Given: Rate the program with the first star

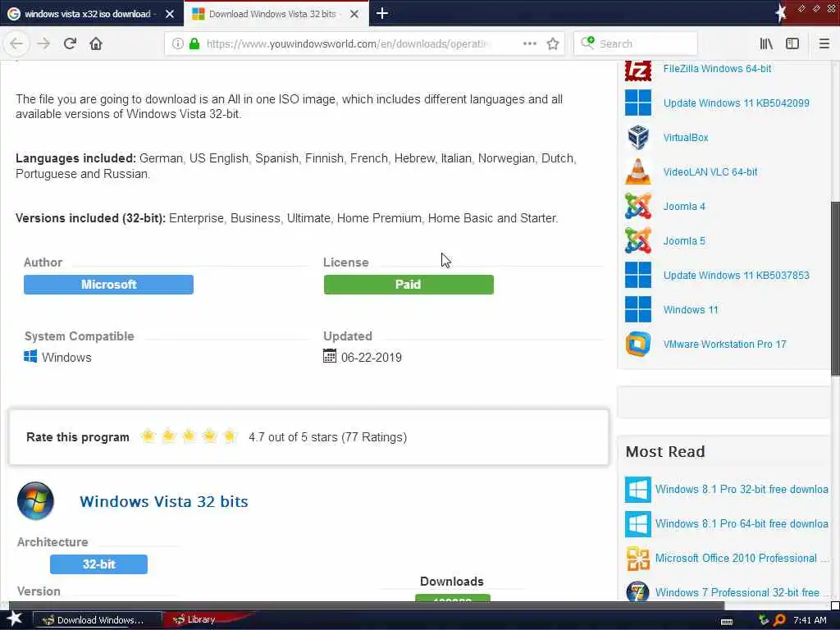Looking at the screenshot, I should point(148,436).
